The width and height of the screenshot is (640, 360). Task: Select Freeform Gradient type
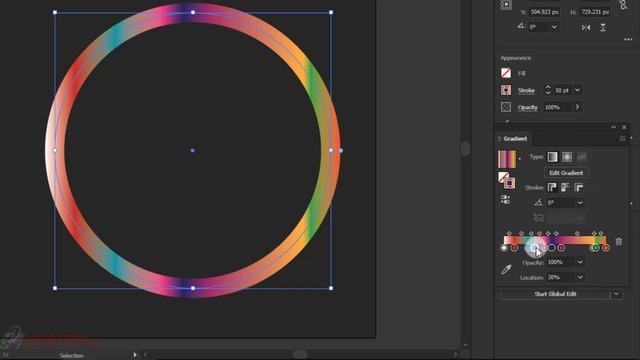(582, 157)
